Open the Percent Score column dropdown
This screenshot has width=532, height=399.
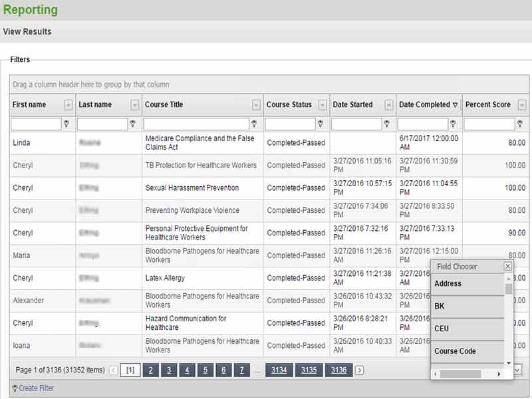tap(522, 105)
